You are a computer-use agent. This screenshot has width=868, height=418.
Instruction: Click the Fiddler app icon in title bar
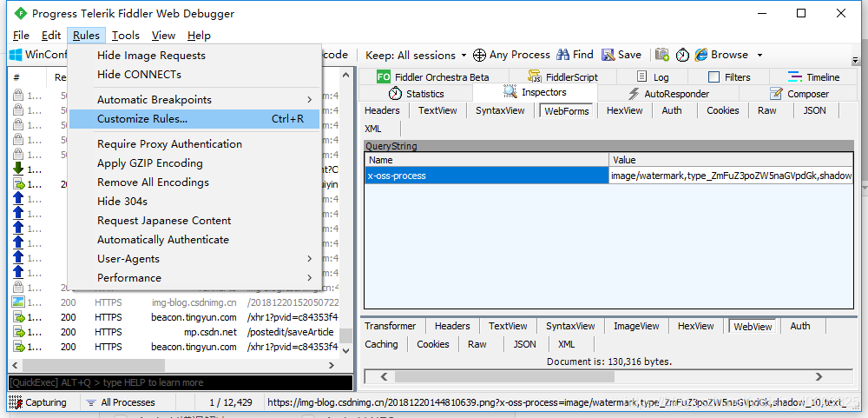click(x=20, y=13)
